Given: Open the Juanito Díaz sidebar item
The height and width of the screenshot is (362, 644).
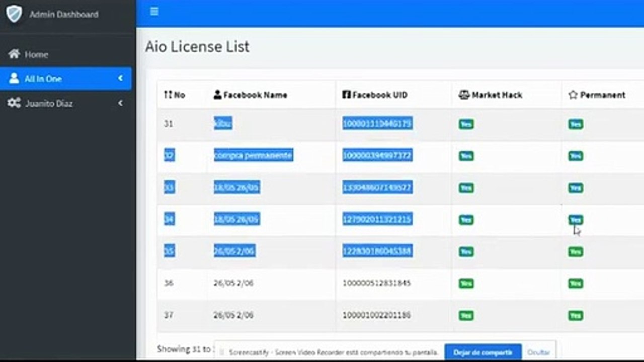Looking at the screenshot, I should click(65, 103).
